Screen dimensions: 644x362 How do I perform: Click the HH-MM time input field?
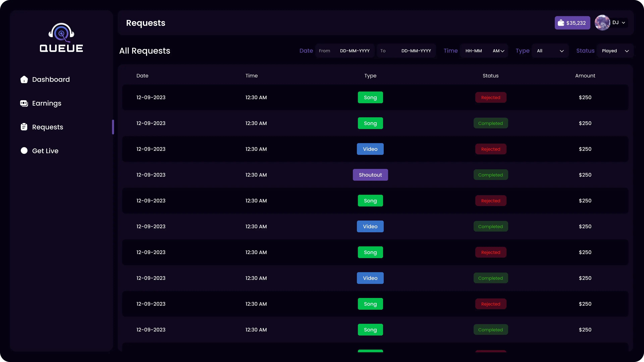pyautogui.click(x=474, y=51)
